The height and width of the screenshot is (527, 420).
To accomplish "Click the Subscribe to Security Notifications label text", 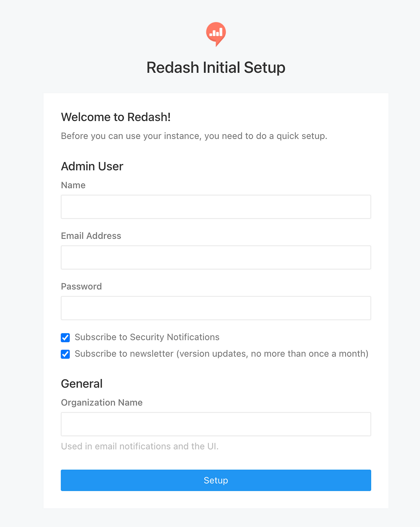I will tap(147, 337).
